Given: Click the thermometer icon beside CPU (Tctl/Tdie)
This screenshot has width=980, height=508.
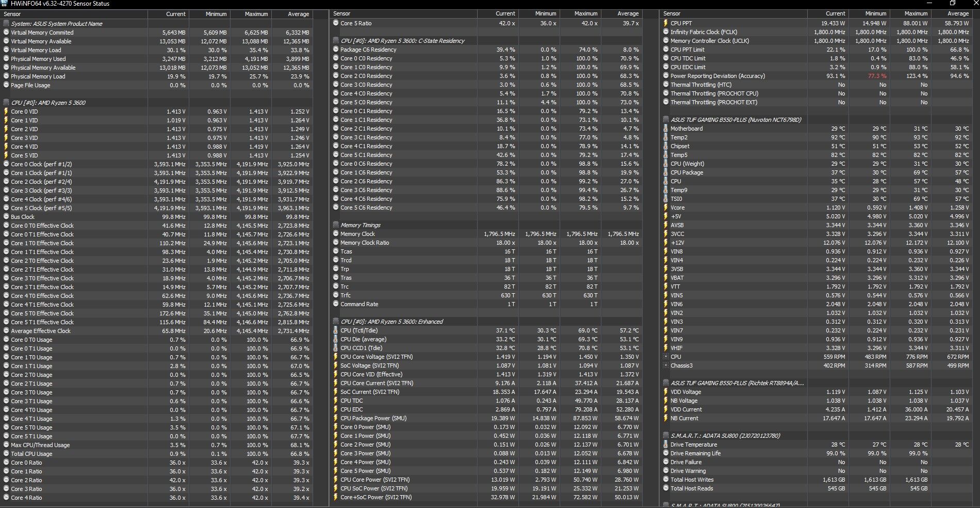Looking at the screenshot, I should [336, 330].
